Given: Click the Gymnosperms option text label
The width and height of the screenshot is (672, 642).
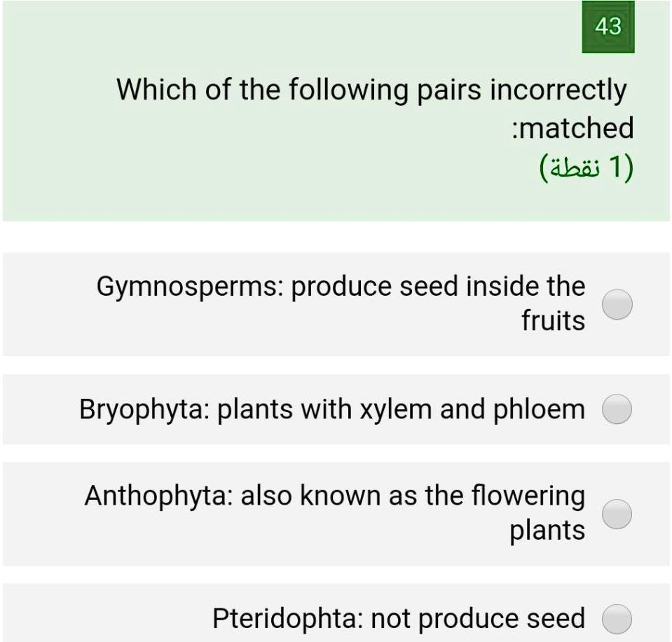Looking at the screenshot, I should coord(341,303).
